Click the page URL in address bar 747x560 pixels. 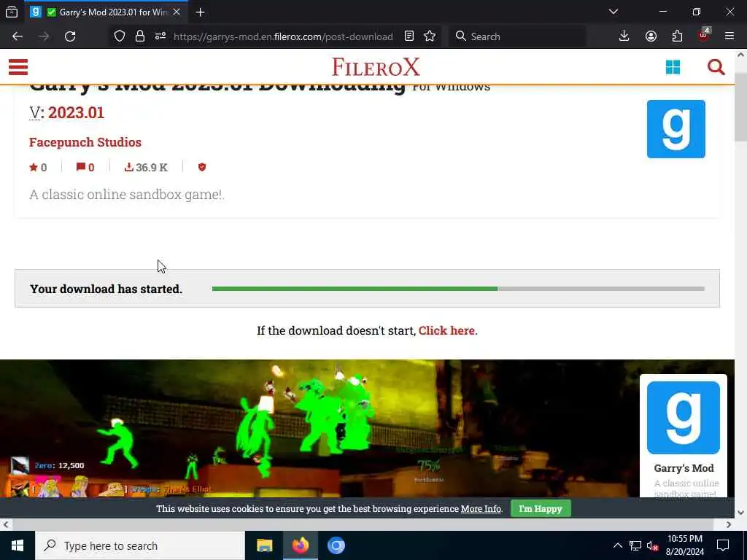[x=283, y=36]
